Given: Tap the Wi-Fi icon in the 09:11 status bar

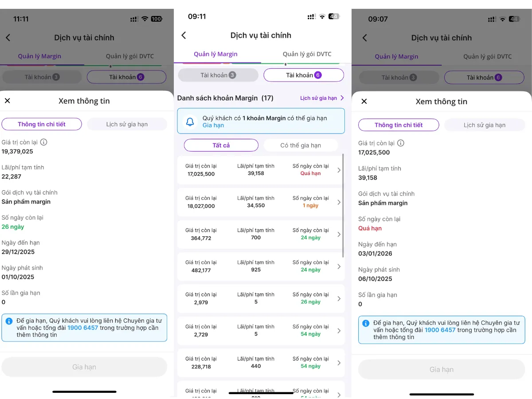Looking at the screenshot, I should (322, 16).
